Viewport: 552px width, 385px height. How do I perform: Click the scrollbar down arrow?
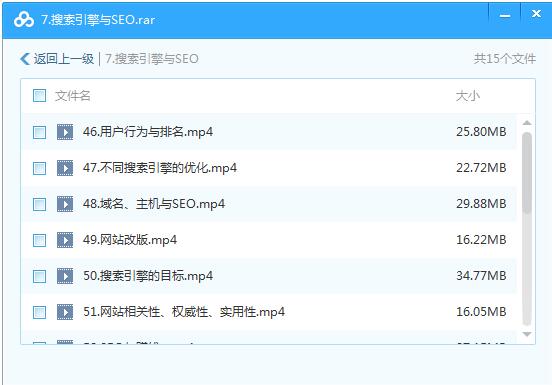point(527,334)
